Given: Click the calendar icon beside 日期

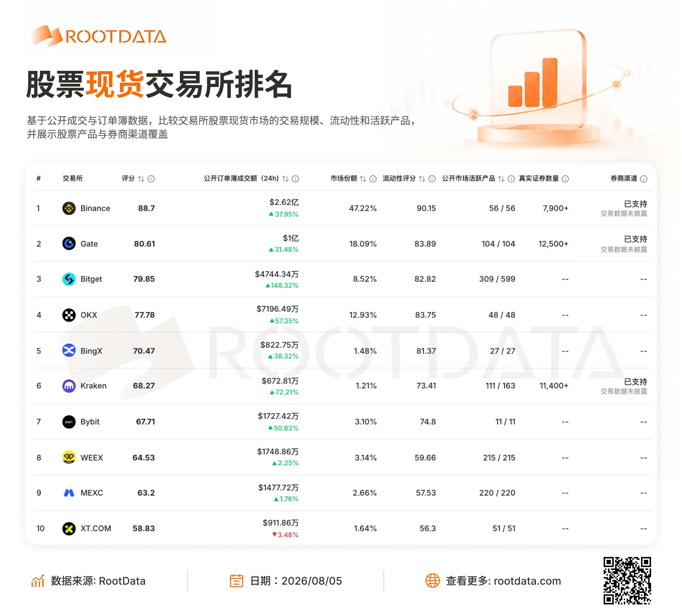Looking at the screenshot, I should (237, 581).
